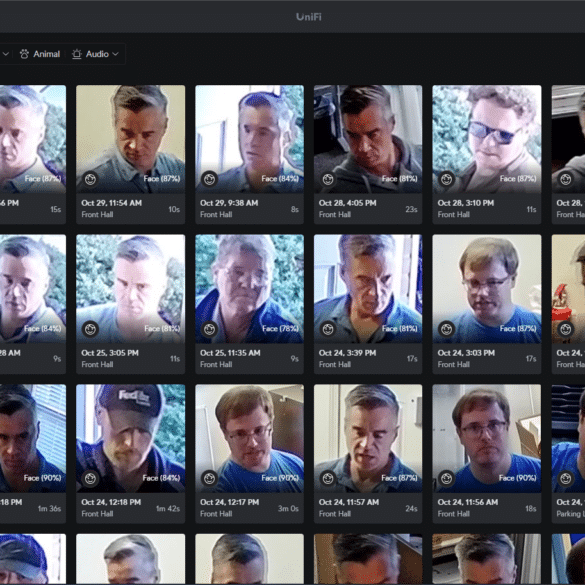585x585 pixels.
Task: Open the Oct 29, 11:54 AM detection thumbnail
Action: (x=131, y=139)
